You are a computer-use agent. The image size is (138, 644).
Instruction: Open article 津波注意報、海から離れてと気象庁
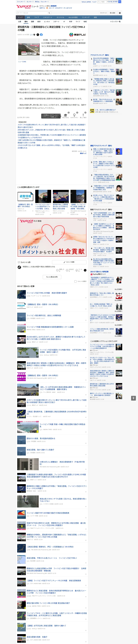[40, 450]
